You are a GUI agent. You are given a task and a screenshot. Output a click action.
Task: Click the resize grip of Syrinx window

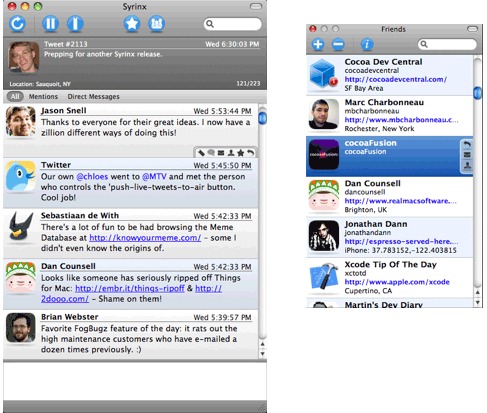pyautogui.click(x=262, y=408)
